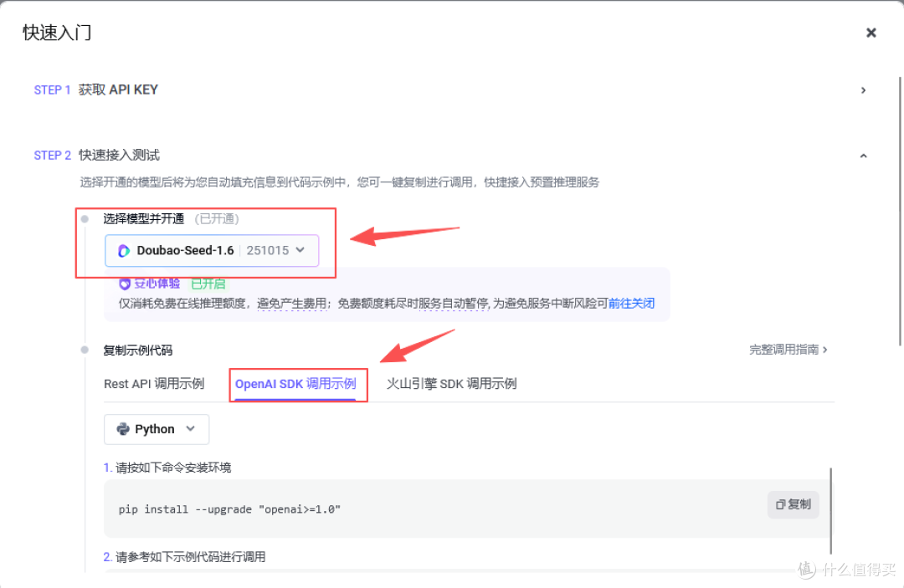Click the 安心体验 shield icon
Image resolution: width=904 pixels, height=588 pixels.
coord(124,284)
